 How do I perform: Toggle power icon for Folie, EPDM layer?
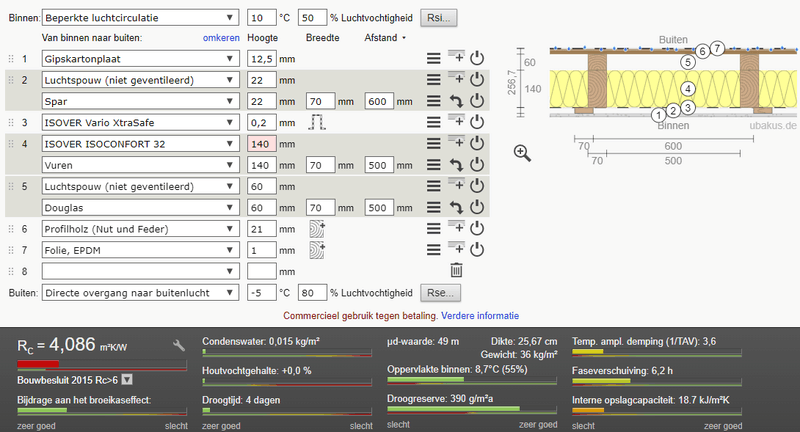pos(477,249)
